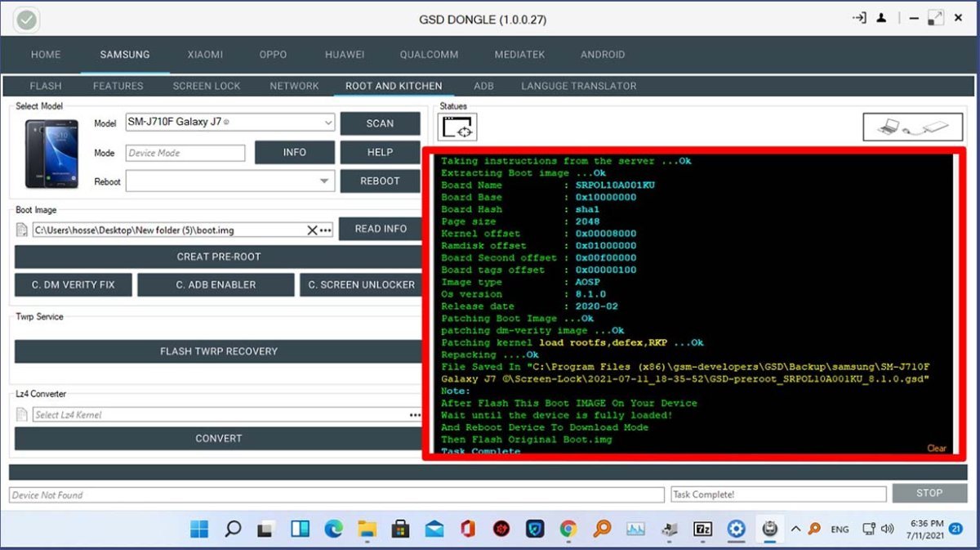Viewport: 980px width, 550px height.
Task: Click the screenshot capture icon under Statues
Action: (457, 127)
